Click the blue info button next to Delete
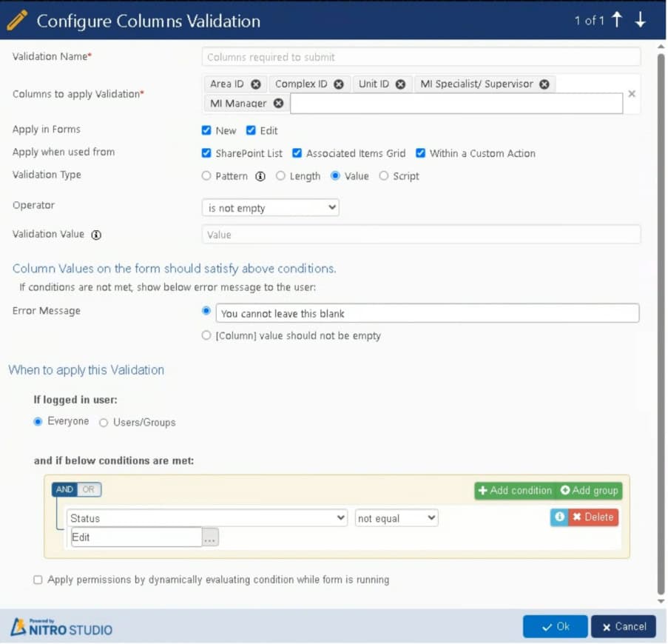This screenshot has width=668, height=644. [x=559, y=517]
